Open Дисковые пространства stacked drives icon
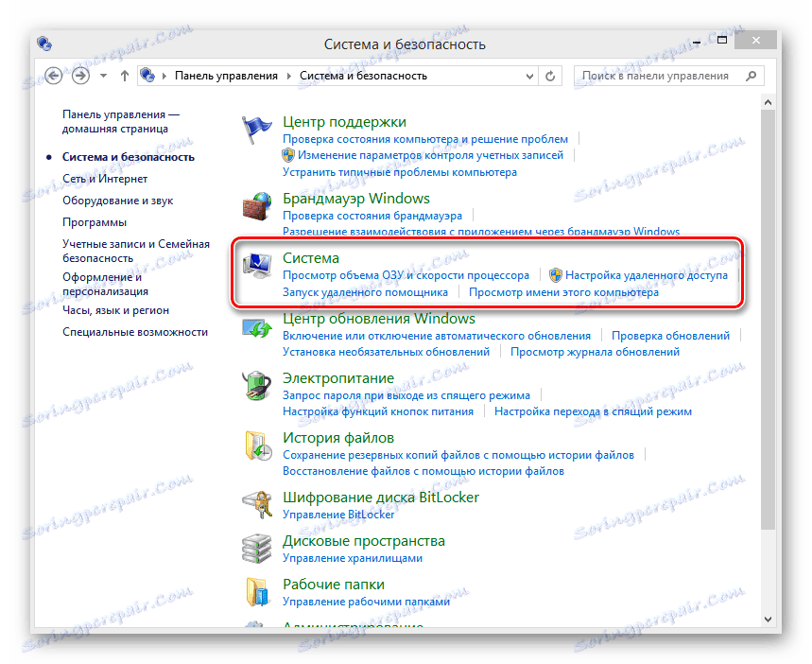Viewport: 812px width, 664px height. pyautogui.click(x=256, y=549)
